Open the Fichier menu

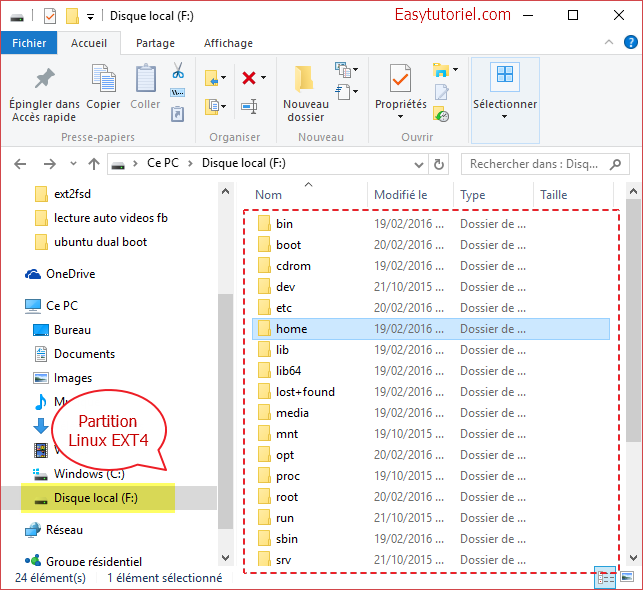pos(29,44)
